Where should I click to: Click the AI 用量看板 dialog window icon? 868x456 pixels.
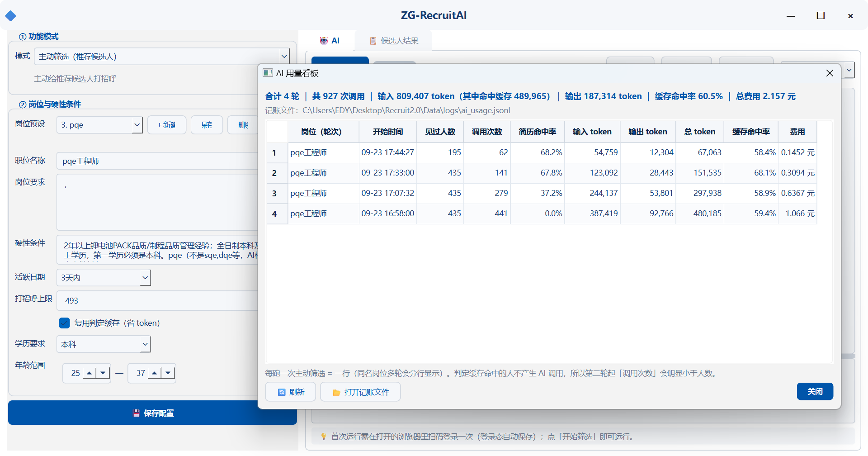pyautogui.click(x=268, y=73)
